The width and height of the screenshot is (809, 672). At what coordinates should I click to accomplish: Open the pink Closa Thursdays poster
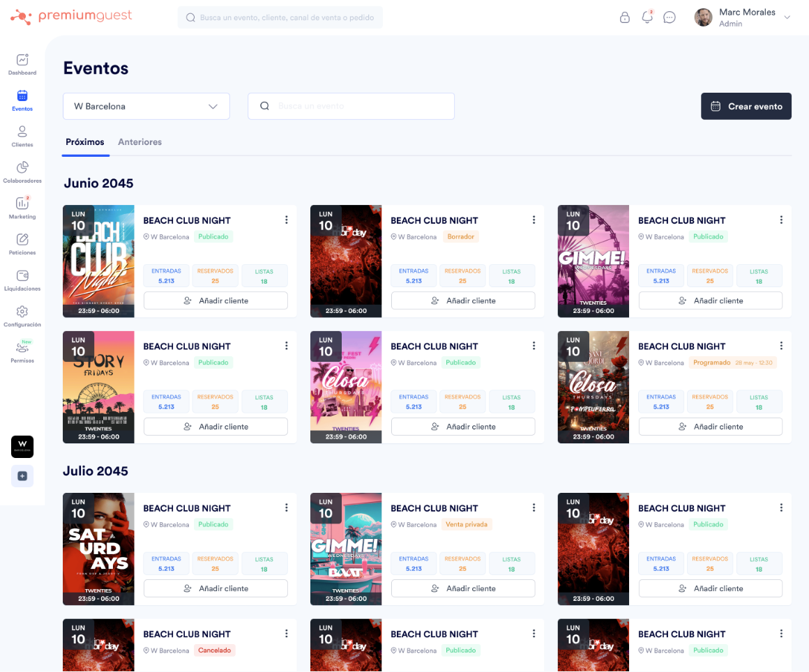point(346,387)
